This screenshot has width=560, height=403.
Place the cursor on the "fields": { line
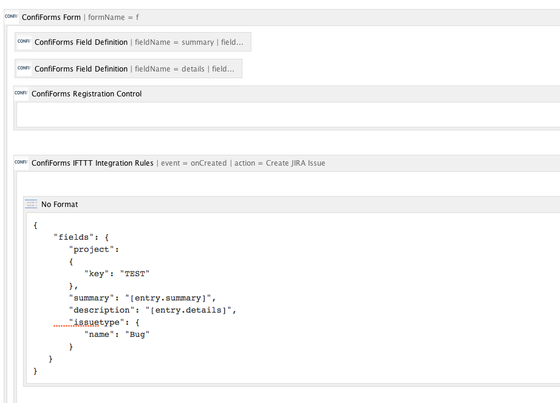[81, 237]
